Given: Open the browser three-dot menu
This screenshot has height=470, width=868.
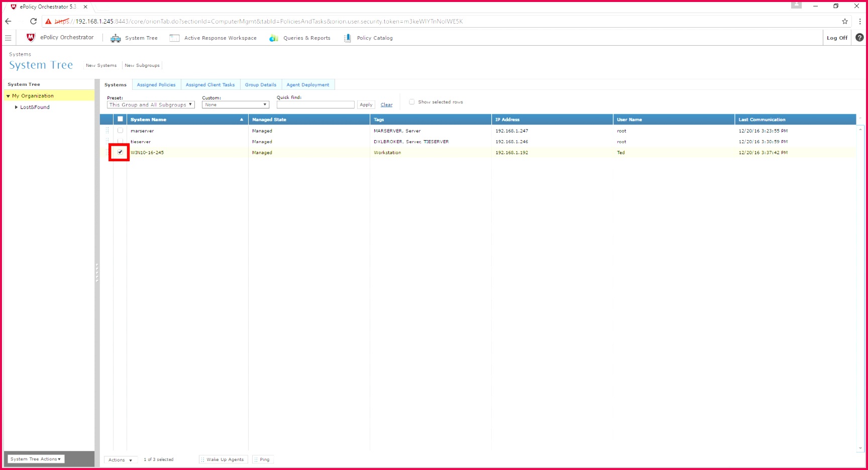Looking at the screenshot, I should (x=860, y=21).
